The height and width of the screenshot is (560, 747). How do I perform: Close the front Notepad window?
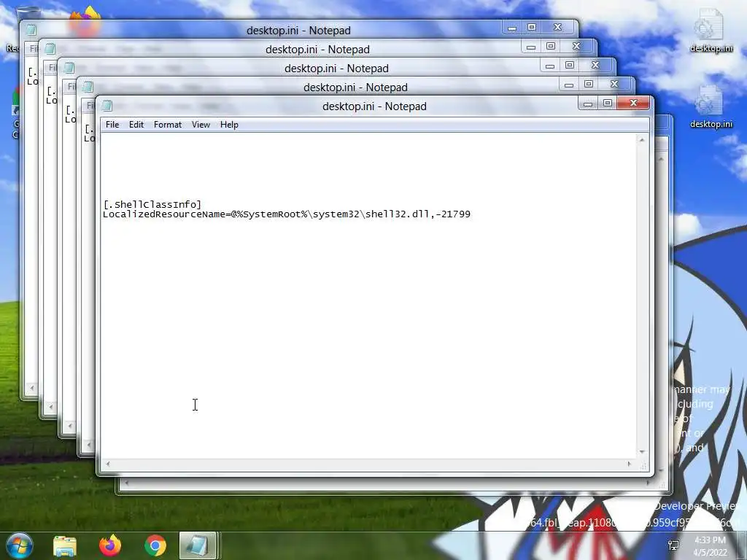(633, 104)
